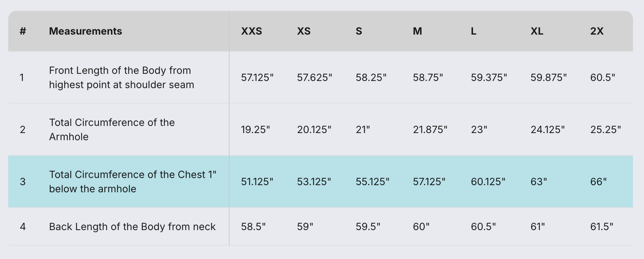Click the 60.125" chest value for L
Image resolution: width=644 pixels, height=259 pixels.
point(488,182)
